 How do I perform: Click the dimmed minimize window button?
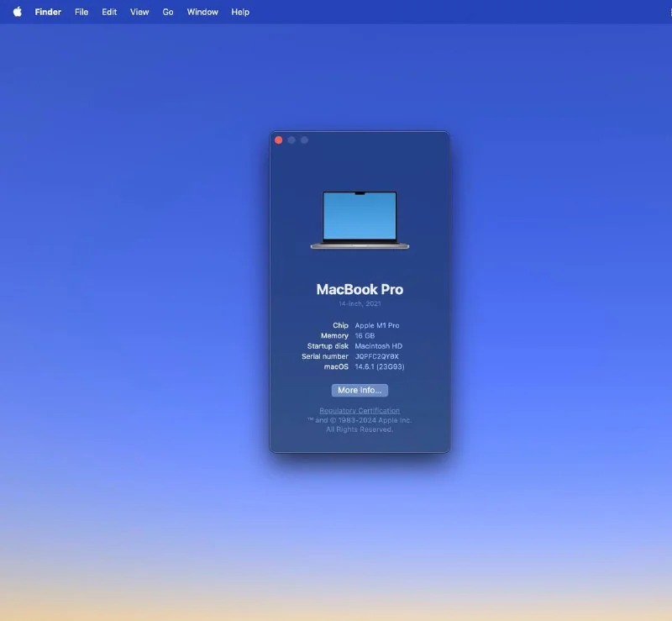(291, 140)
